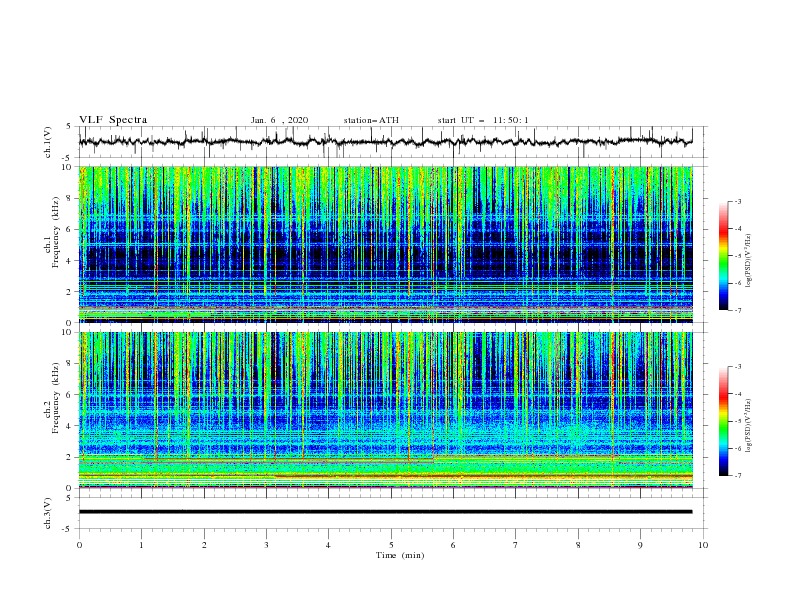Click the "8" tick on the time axis
The width and height of the screenshot is (792, 612).
[578, 545]
